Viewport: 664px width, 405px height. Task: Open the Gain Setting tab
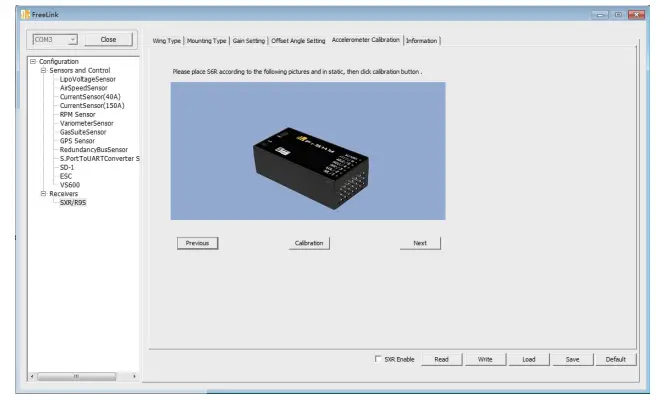(249, 41)
